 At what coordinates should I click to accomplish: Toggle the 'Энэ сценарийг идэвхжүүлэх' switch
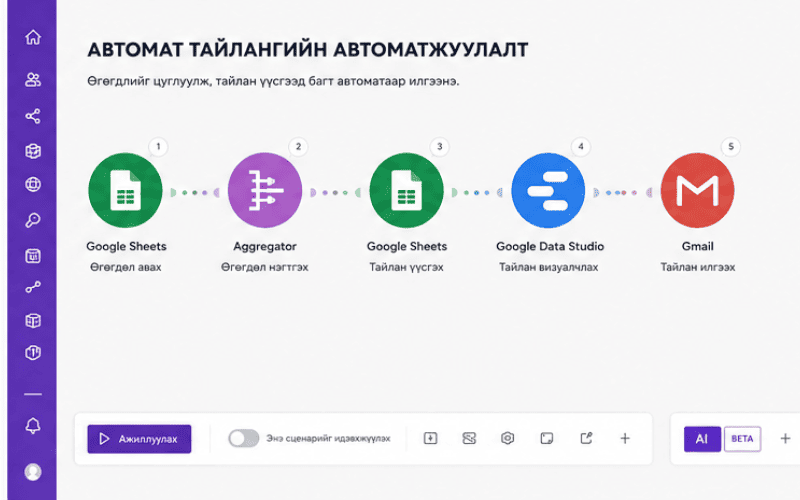pos(244,438)
